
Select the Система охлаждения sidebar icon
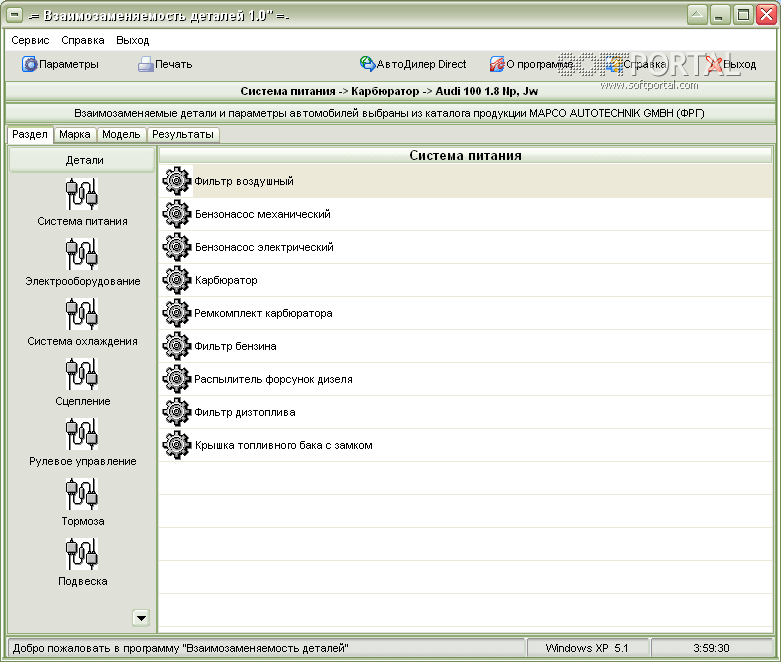point(82,314)
